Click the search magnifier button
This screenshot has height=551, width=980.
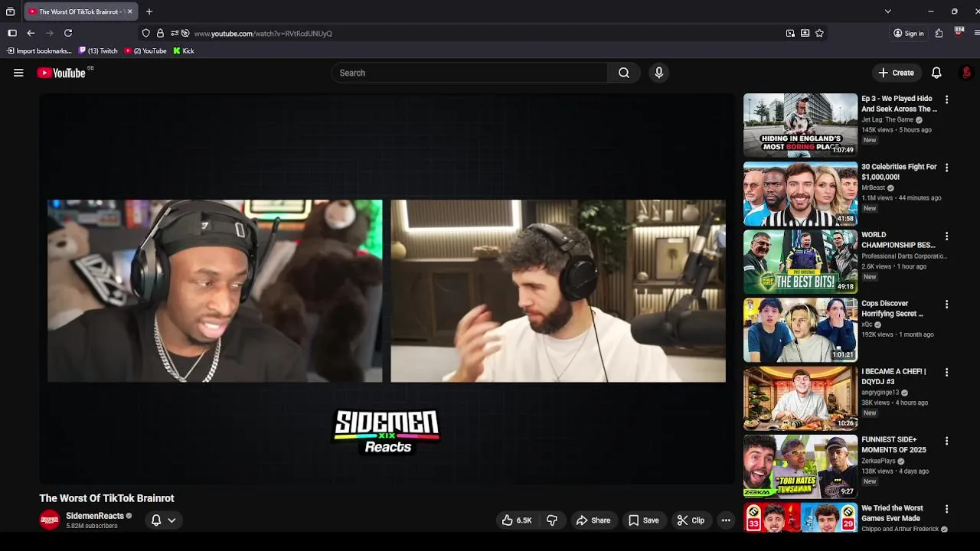coord(624,73)
